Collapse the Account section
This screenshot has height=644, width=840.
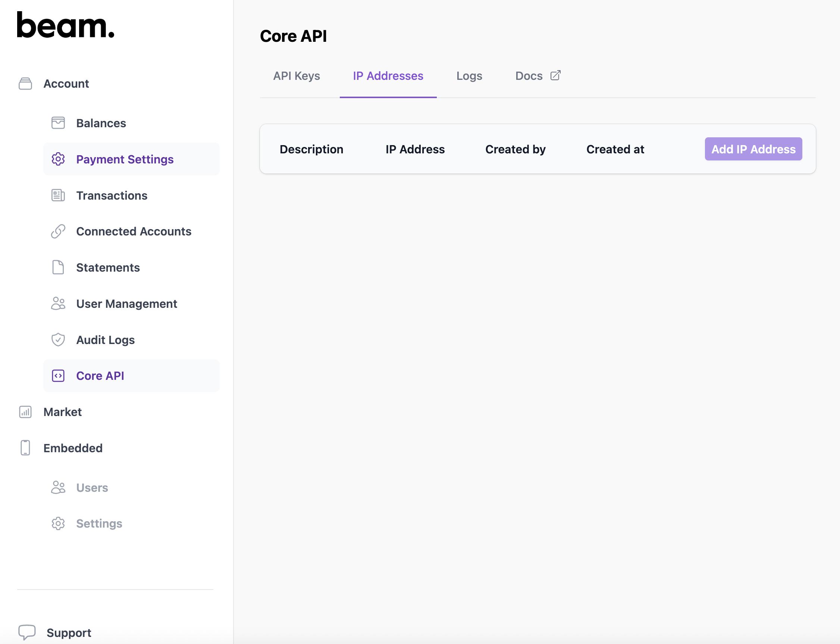[x=66, y=84]
